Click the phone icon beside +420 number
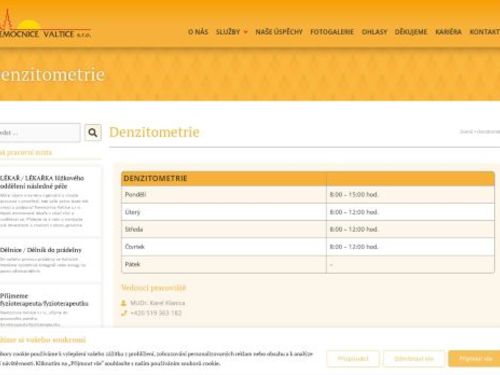 coord(124,313)
